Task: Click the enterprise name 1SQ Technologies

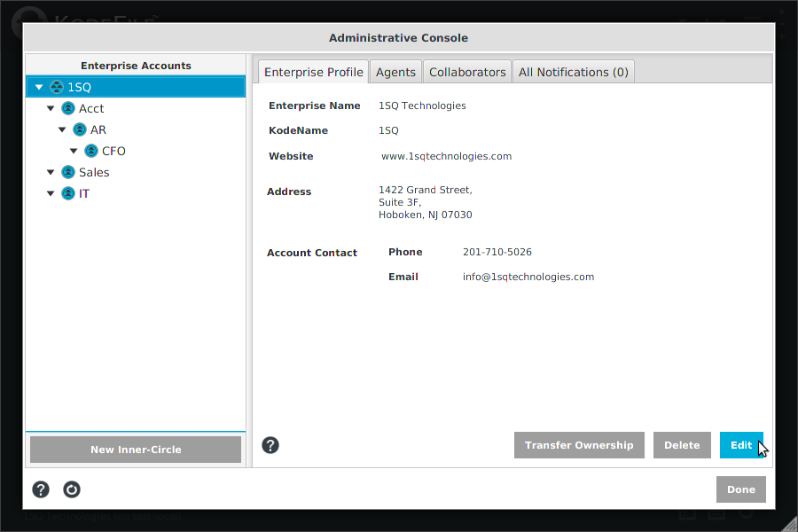Action: click(422, 106)
